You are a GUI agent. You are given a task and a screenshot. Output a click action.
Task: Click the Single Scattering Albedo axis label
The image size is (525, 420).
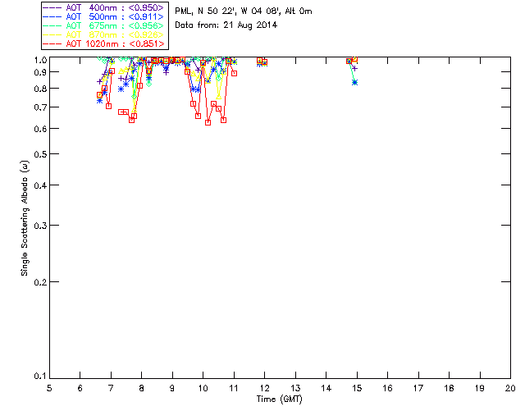pyautogui.click(x=25, y=218)
